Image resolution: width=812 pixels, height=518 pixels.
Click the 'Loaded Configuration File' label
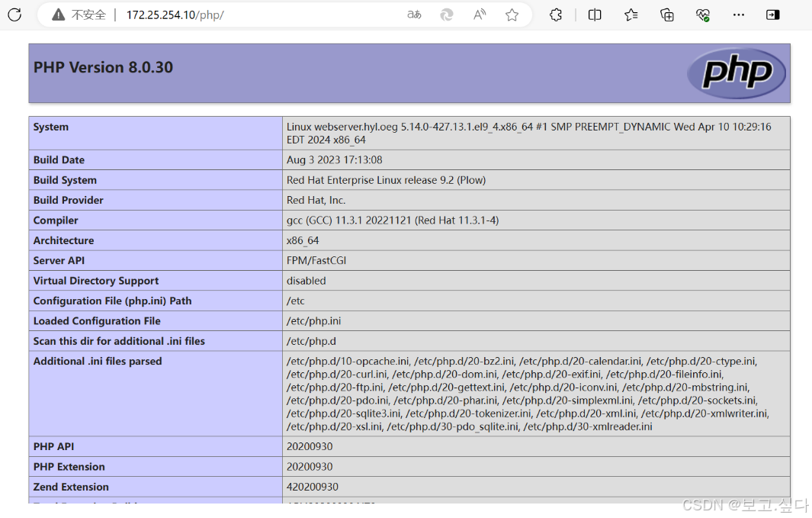(97, 322)
